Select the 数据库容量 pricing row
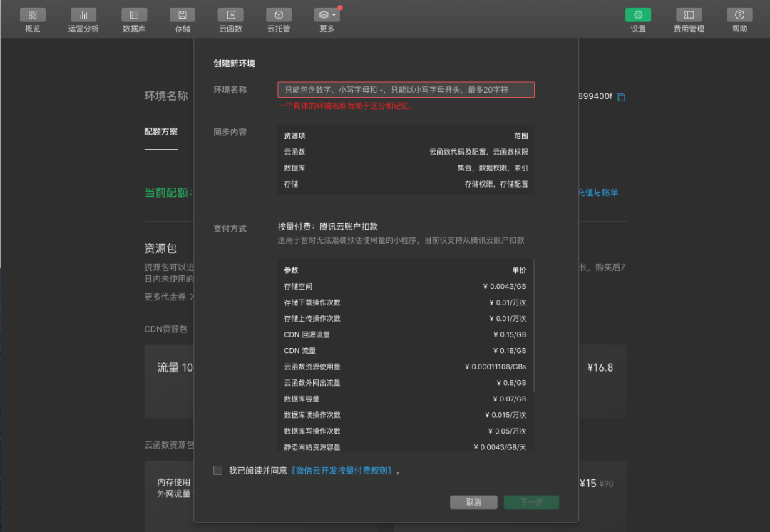Screen dimensions: 770x532 [x=405, y=399]
